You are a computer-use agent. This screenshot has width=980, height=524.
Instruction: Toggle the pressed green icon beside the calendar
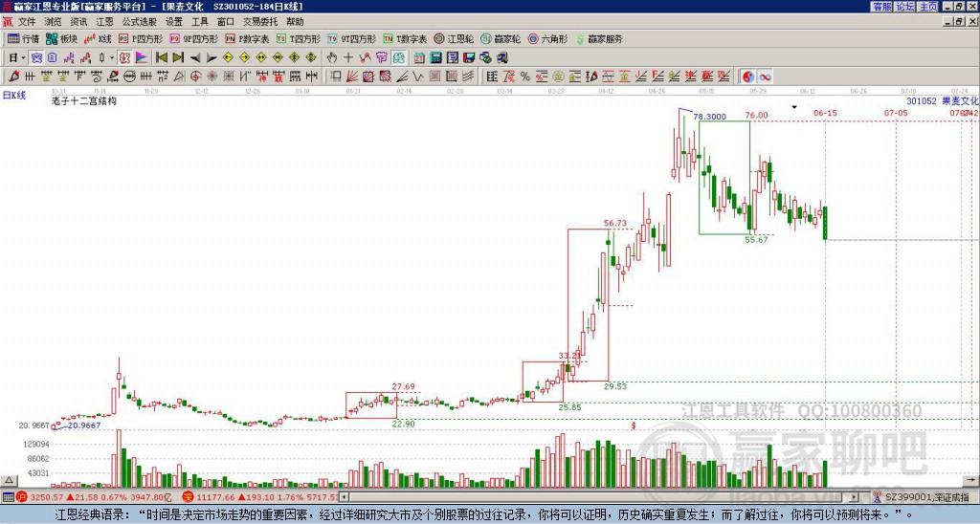coord(399,58)
